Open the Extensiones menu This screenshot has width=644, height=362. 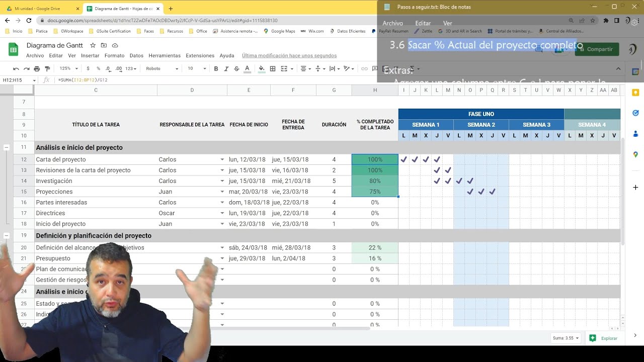tap(200, 56)
